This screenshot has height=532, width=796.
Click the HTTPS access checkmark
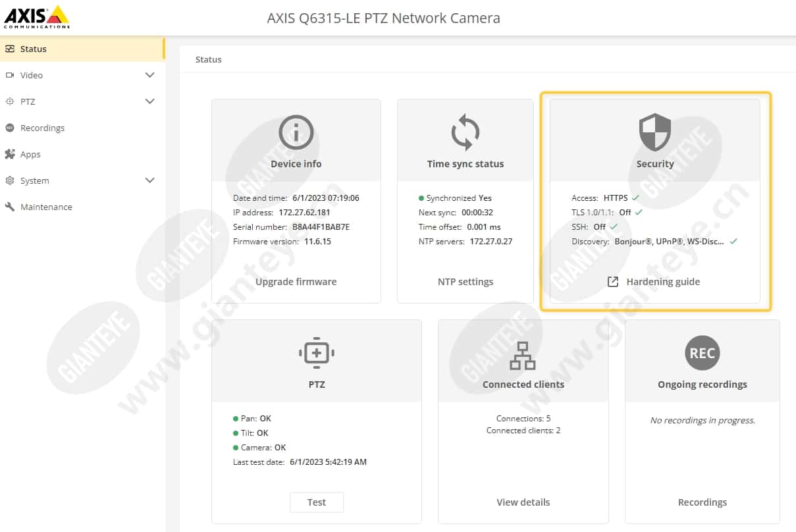pos(635,198)
